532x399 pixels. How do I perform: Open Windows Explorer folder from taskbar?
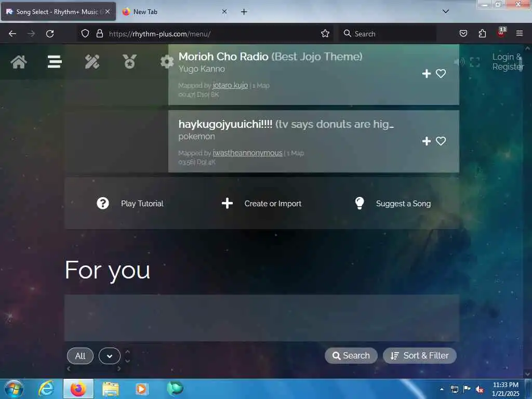[x=111, y=389]
